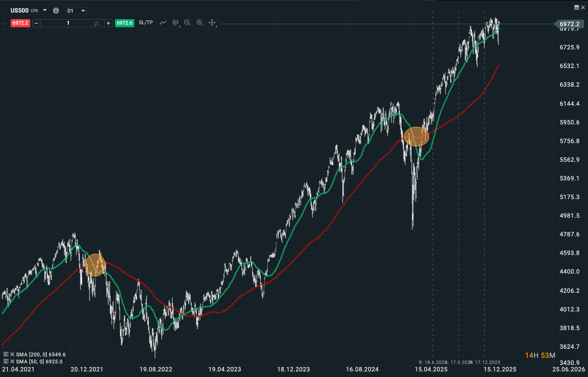Screen dimensions: 588x377
Task: Click the SL/TP option
Action: coord(146,23)
